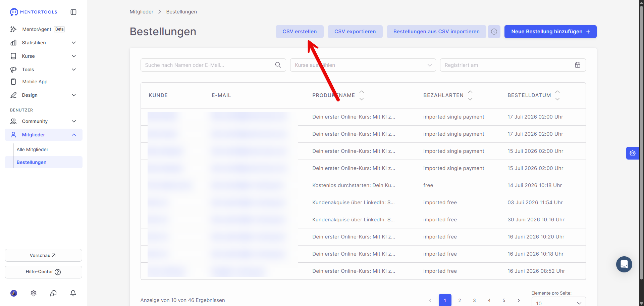Click the date 14 Juli 2026 10:18 Uhr
Screen dimensions: 644x306
(x=535, y=185)
